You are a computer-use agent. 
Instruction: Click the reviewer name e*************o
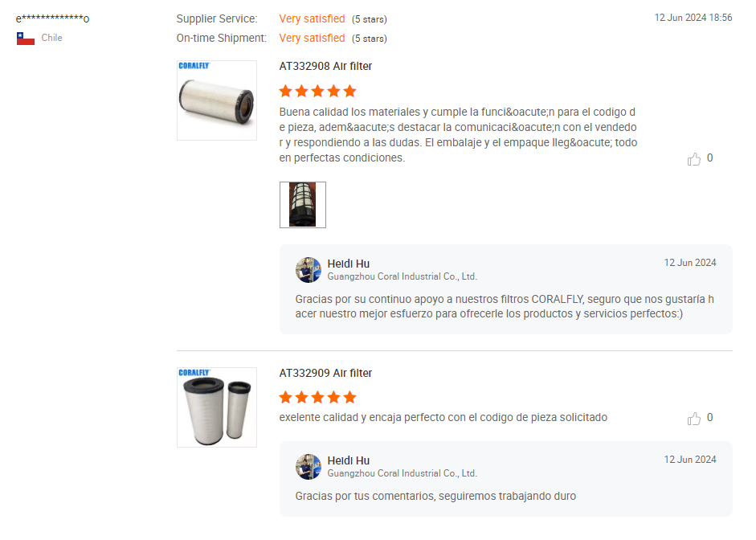52,18
